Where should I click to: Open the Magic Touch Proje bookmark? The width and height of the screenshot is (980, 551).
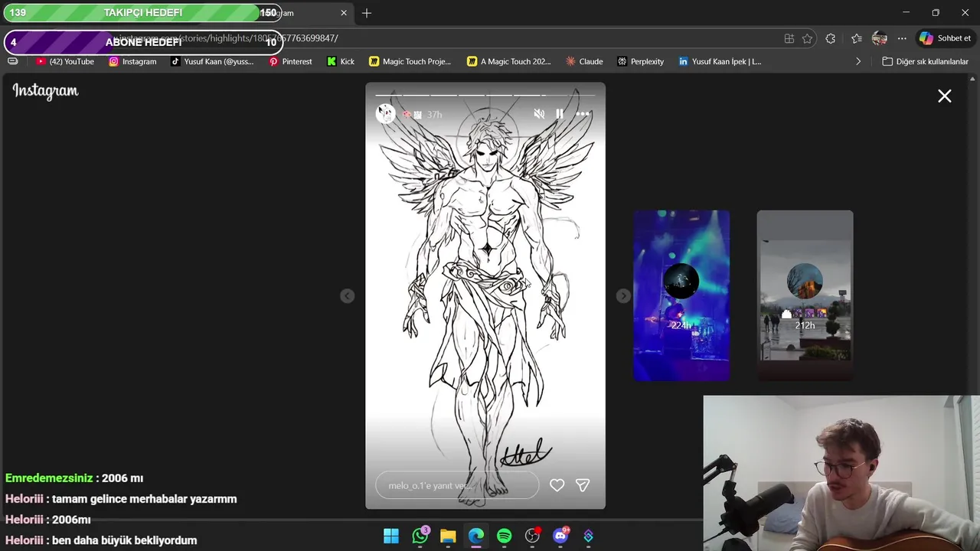[x=410, y=61]
